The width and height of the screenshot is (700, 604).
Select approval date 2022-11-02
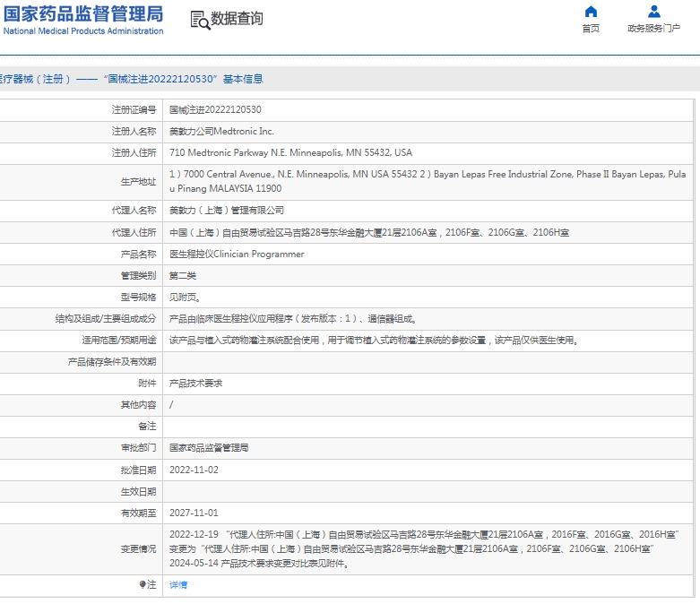pyautogui.click(x=194, y=470)
